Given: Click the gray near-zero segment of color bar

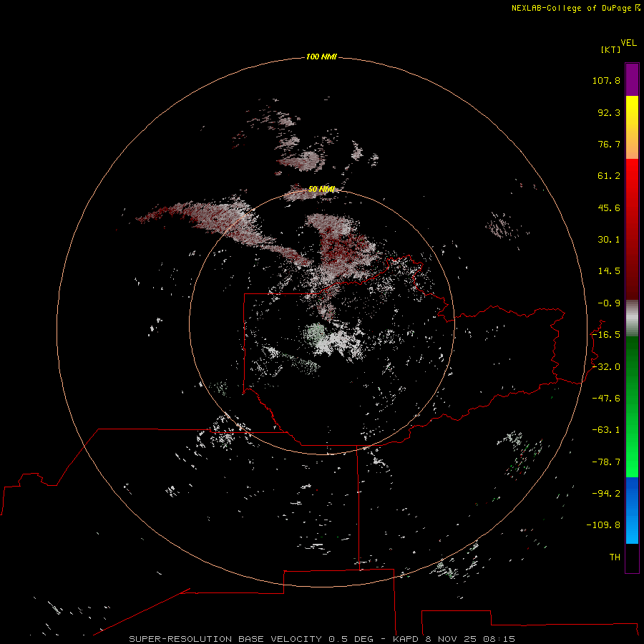Looking at the screenshot, I should [632, 318].
